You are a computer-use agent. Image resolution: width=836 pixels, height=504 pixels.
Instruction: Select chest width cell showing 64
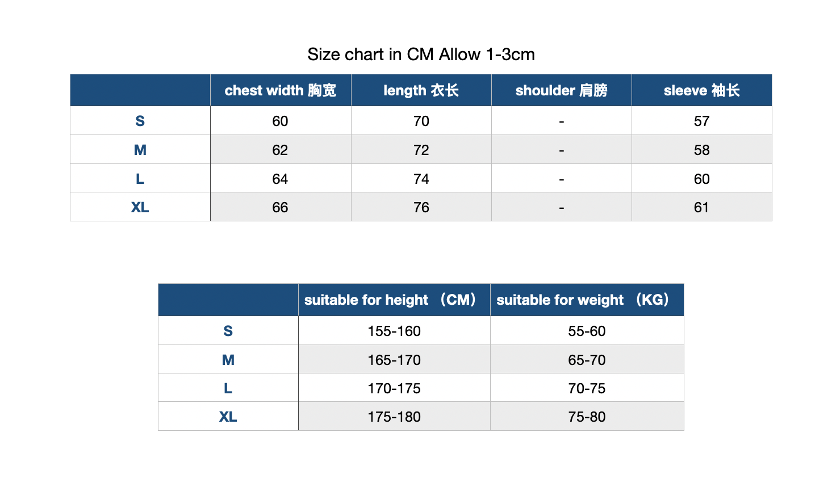[281, 179]
